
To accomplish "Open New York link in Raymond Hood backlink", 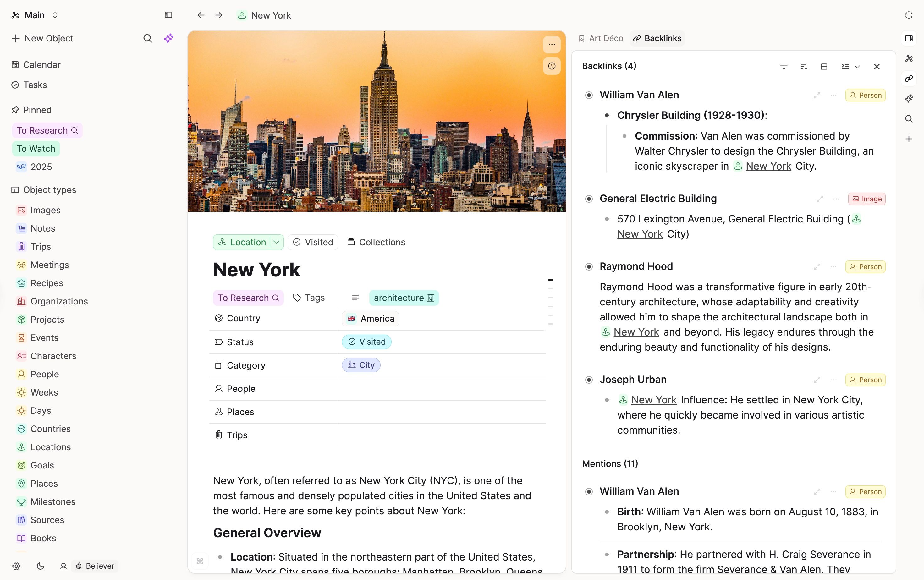I will coord(636,332).
